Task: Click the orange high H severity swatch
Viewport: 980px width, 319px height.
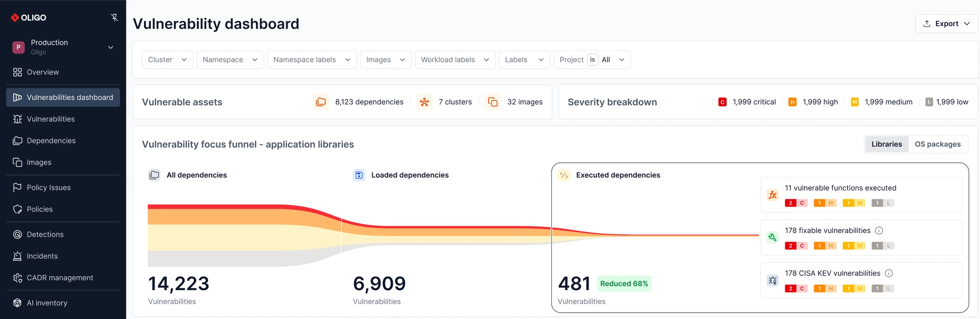Action: click(792, 102)
